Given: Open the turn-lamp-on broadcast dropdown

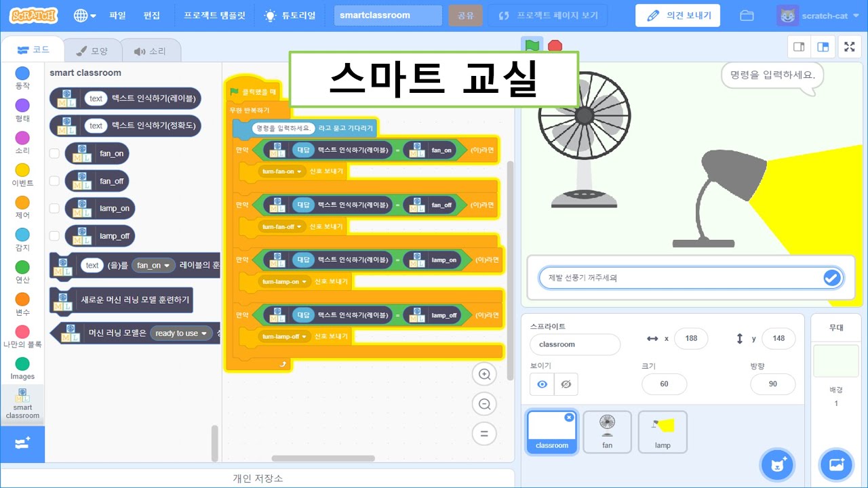Looking at the screenshot, I should pyautogui.click(x=284, y=281).
